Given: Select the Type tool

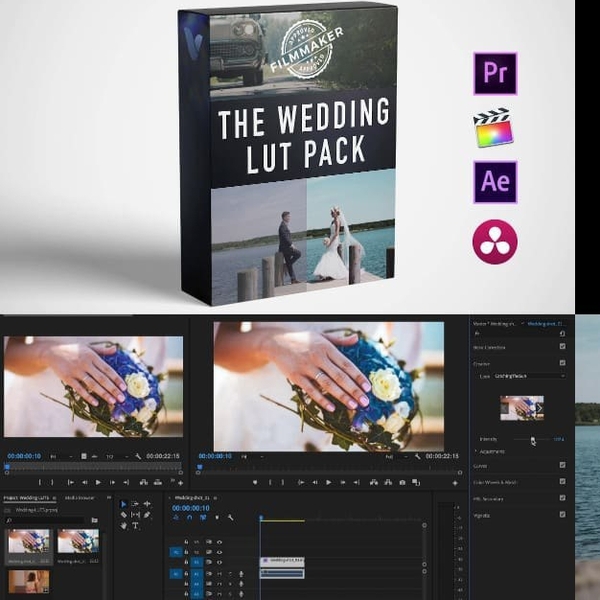Looking at the screenshot, I should 135,526.
